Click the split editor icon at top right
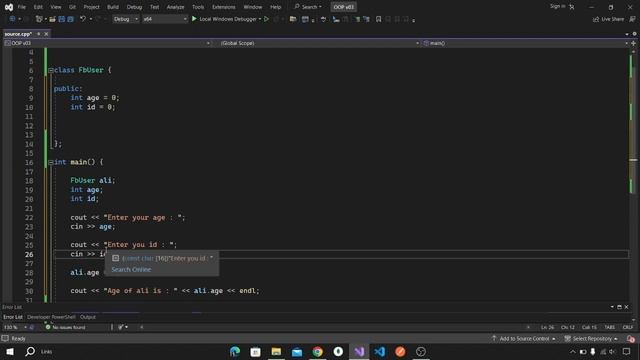The image size is (640, 360). pyautogui.click(x=633, y=43)
